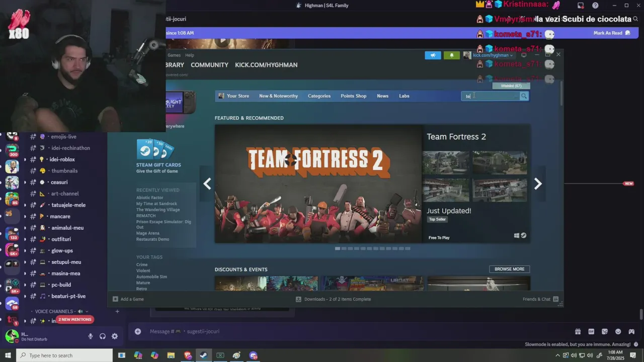Open the Discord art-channel
Screen dimensions: 644x362
click(65, 194)
